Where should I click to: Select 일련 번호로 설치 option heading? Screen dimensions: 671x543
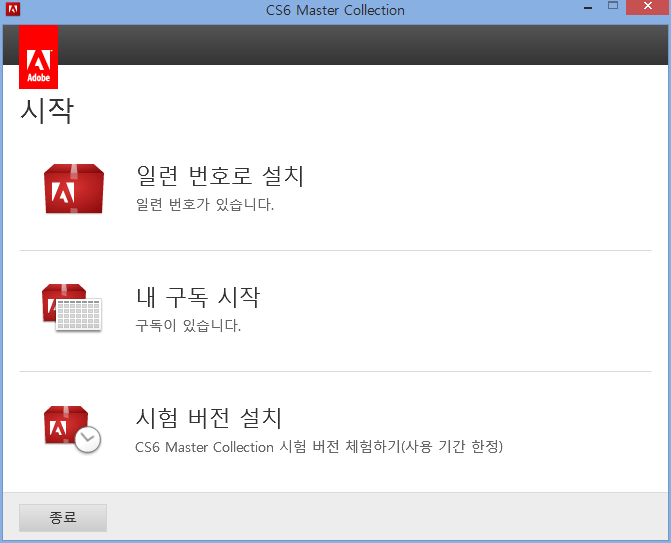tap(220, 176)
